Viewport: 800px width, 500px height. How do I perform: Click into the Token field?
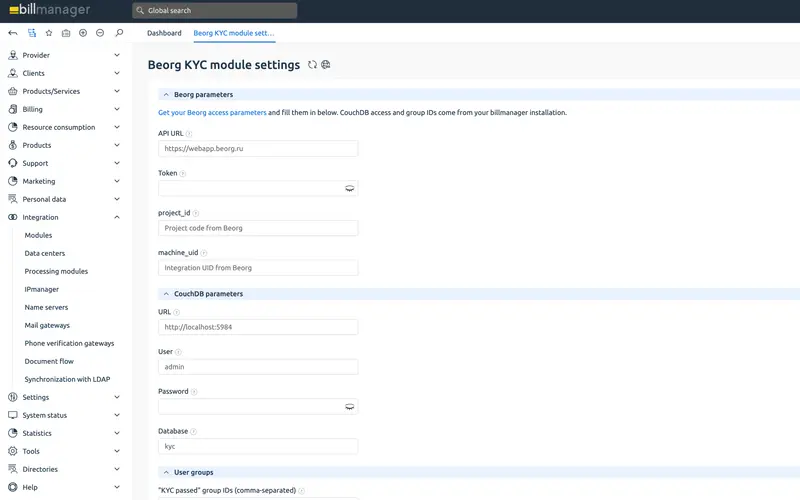point(258,188)
